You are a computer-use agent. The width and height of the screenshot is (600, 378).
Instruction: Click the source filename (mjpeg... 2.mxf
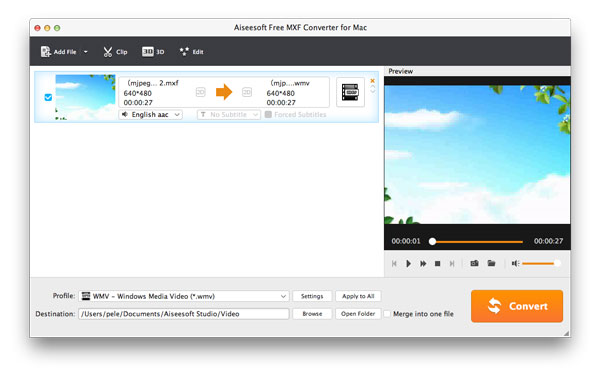coord(153,83)
